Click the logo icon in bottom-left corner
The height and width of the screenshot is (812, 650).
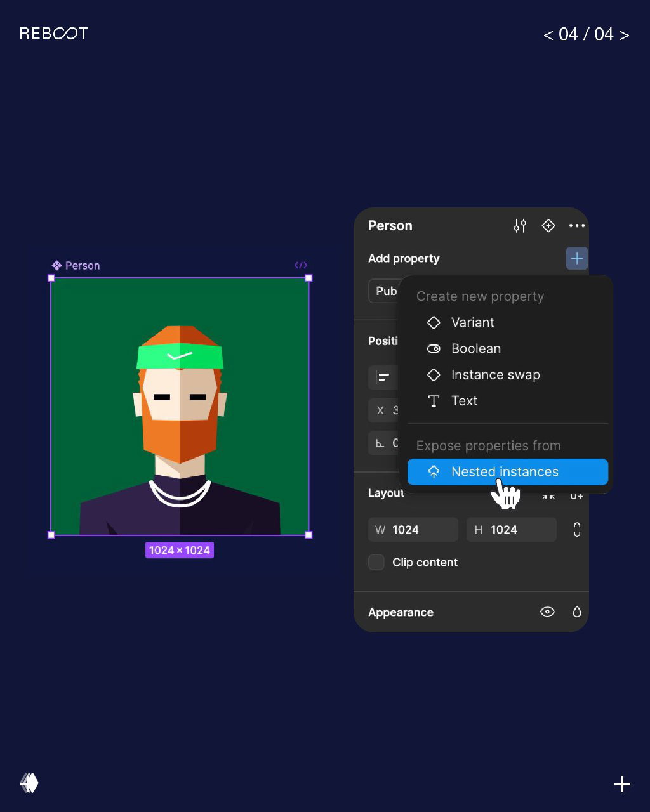[x=29, y=783]
